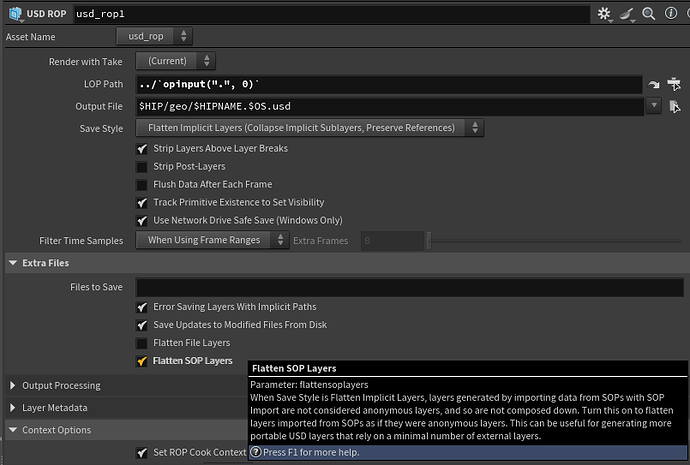The height and width of the screenshot is (465, 690).
Task: Open Output File chooser icon
Action: click(676, 106)
